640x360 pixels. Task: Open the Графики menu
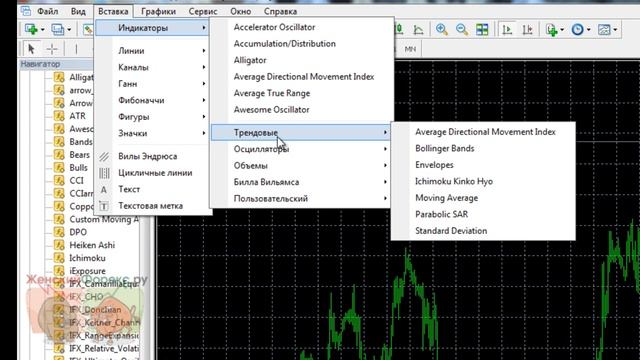[158, 11]
